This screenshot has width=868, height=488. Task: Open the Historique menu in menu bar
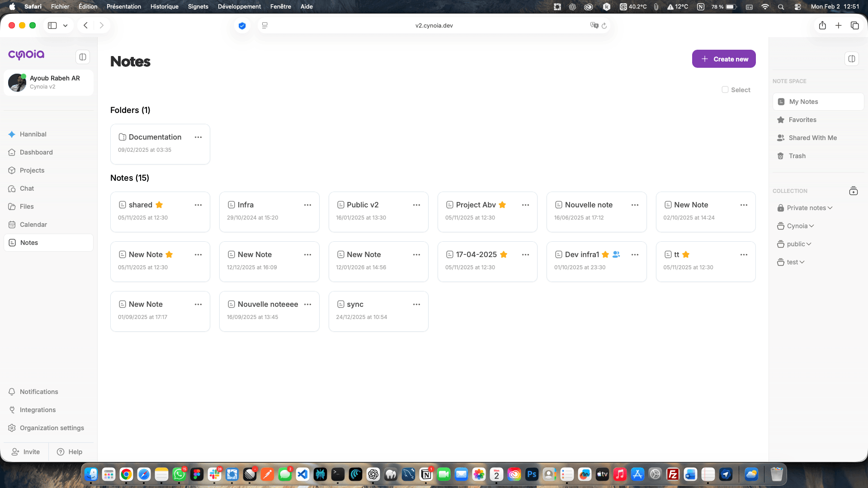click(x=164, y=6)
